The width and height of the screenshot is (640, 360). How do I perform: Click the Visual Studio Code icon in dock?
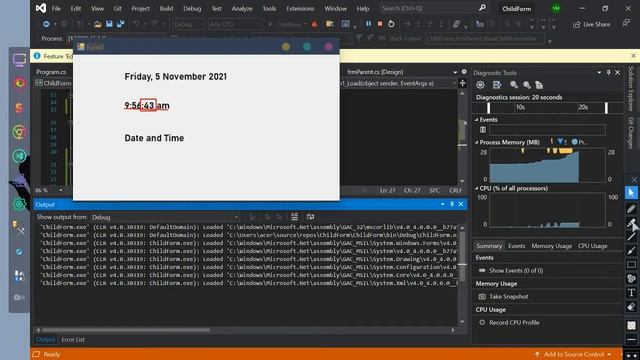[x=19, y=156]
